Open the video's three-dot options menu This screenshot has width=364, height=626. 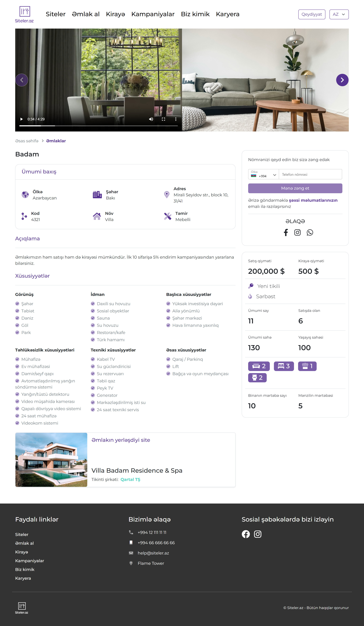point(176,119)
